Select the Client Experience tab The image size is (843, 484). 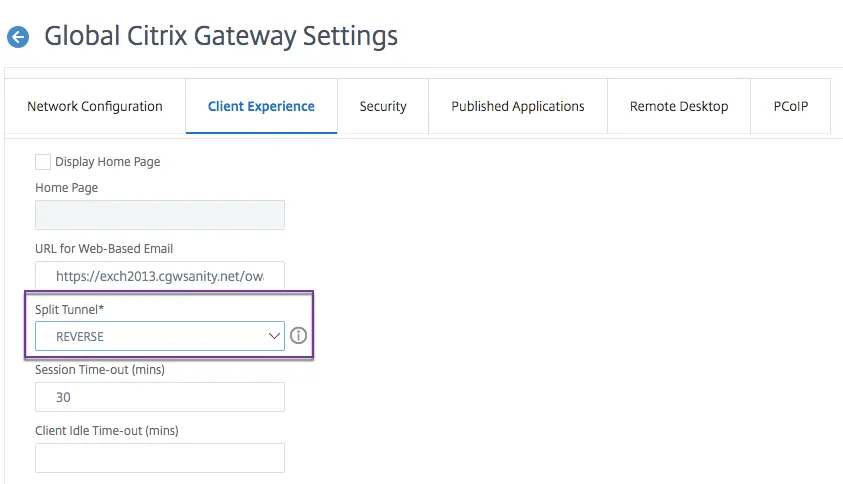click(261, 106)
